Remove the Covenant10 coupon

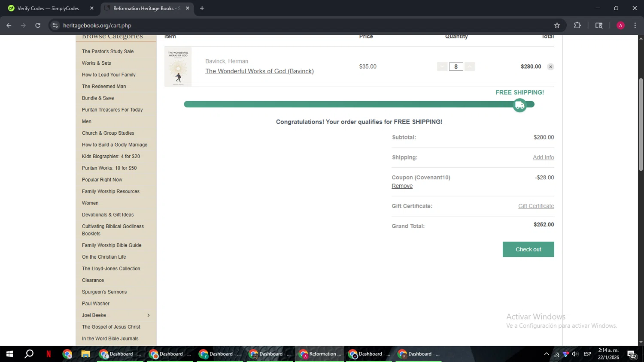402,186
